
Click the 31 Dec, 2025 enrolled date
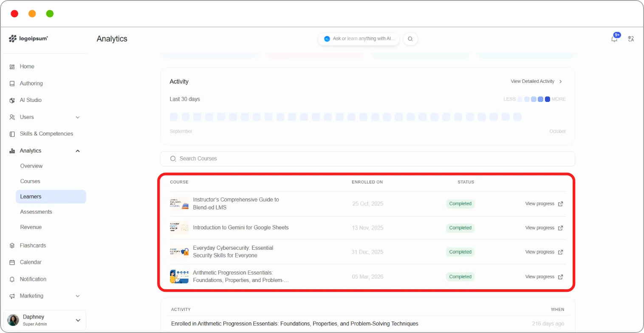367,252
